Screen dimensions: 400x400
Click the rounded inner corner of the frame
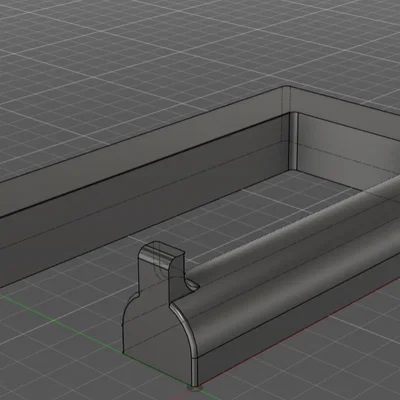point(293,142)
